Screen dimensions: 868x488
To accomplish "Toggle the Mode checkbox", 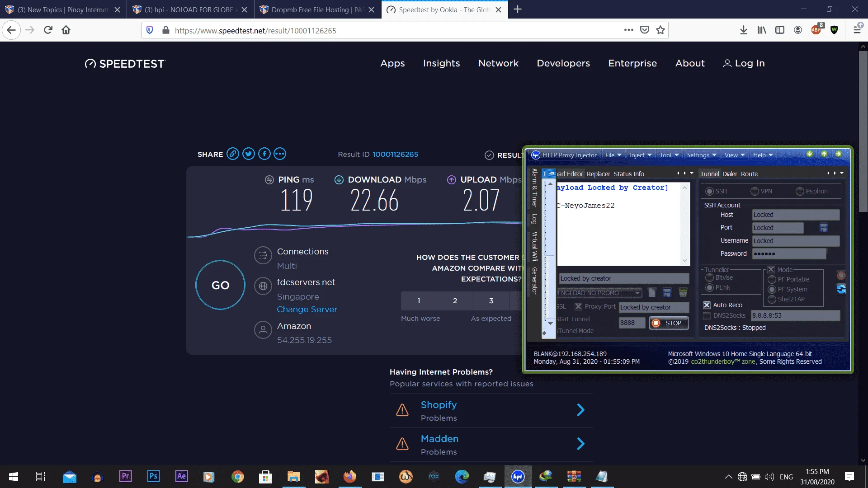I will point(771,270).
